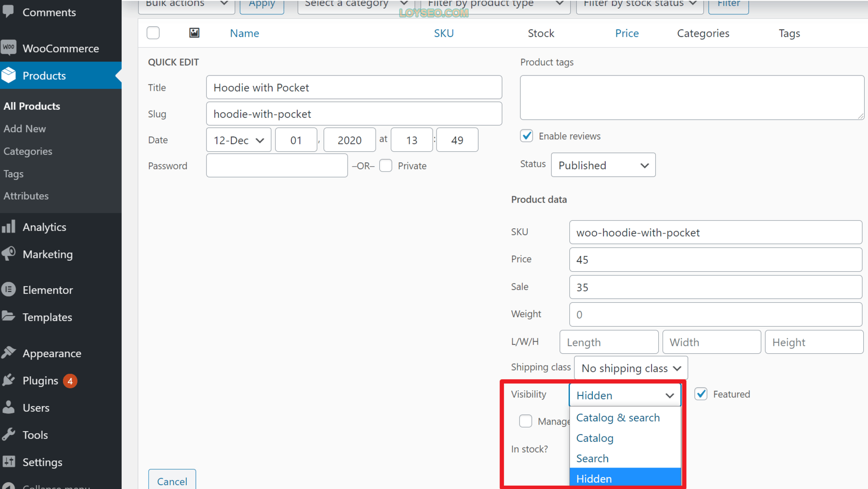Click the Elementor circle icon
This screenshot has height=489, width=868.
click(x=9, y=289)
